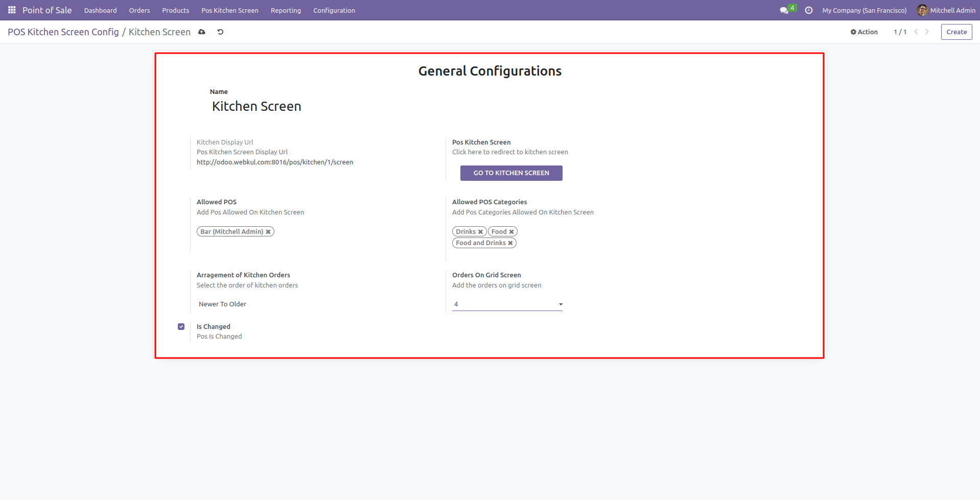The width and height of the screenshot is (980, 500).
Task: Open Orders On Grid Screen dropdown
Action: click(507, 304)
